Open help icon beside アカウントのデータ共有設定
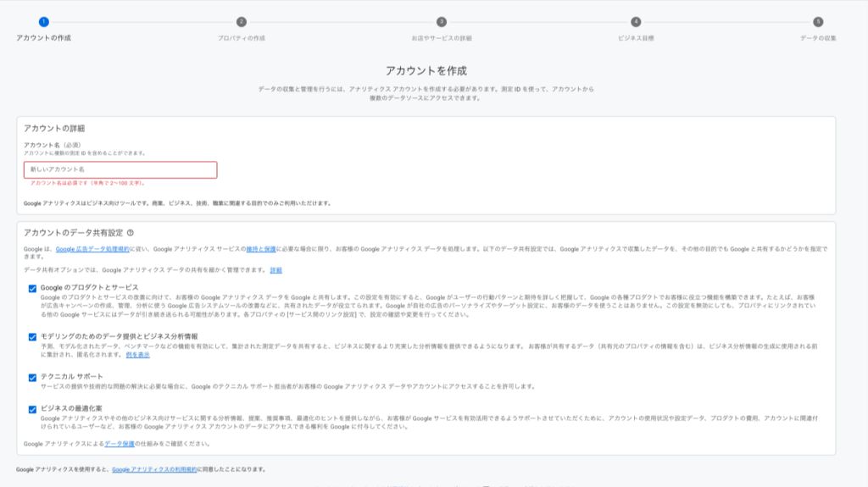868x487 pixels. [x=131, y=232]
